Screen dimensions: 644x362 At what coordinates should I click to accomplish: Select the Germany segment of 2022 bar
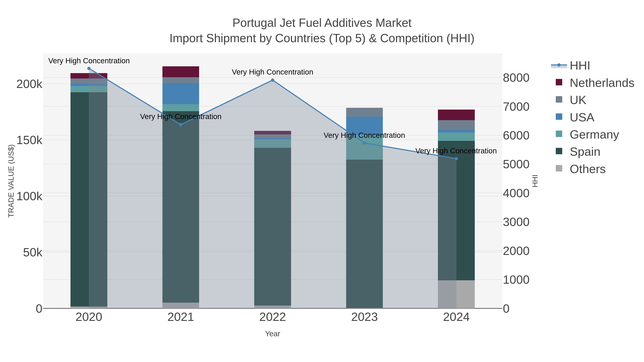pos(272,144)
